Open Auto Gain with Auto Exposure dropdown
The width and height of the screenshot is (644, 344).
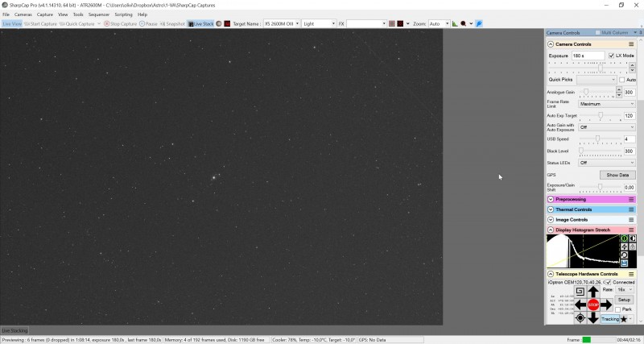(607, 127)
